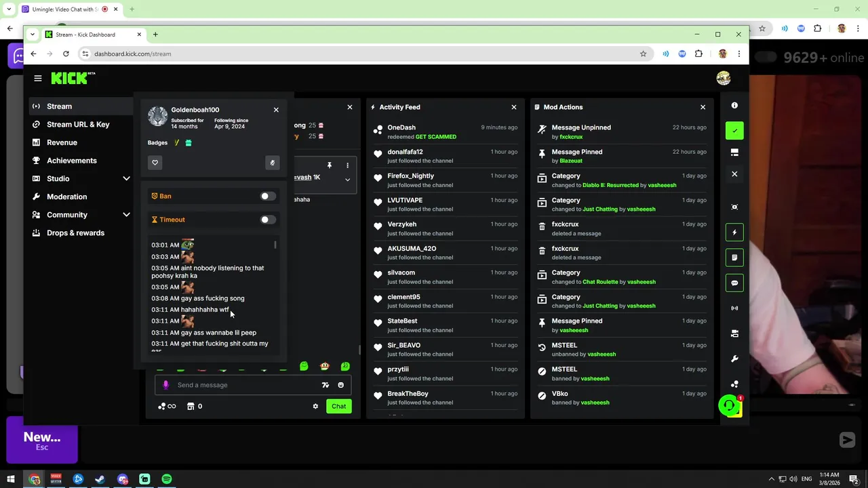Click the chat history scrollbar in the user card
Viewport: 868px width, 488px height.
pos(275,245)
